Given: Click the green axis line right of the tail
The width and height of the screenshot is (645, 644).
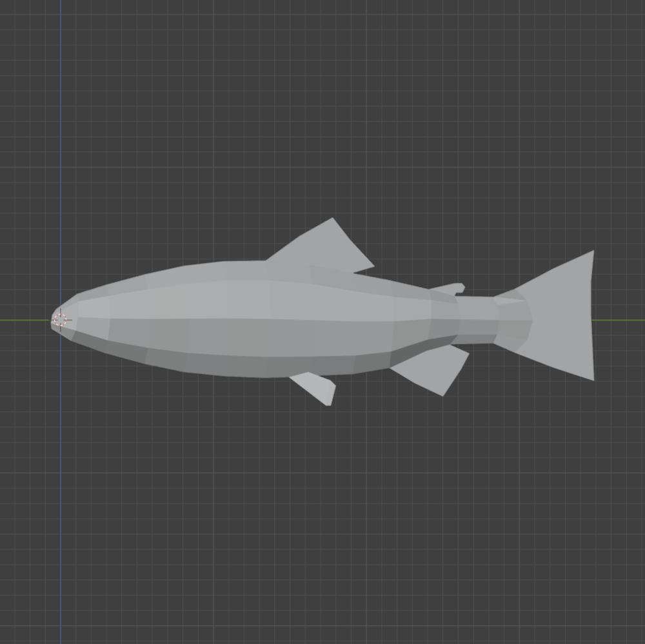Looking at the screenshot, I should [619, 320].
